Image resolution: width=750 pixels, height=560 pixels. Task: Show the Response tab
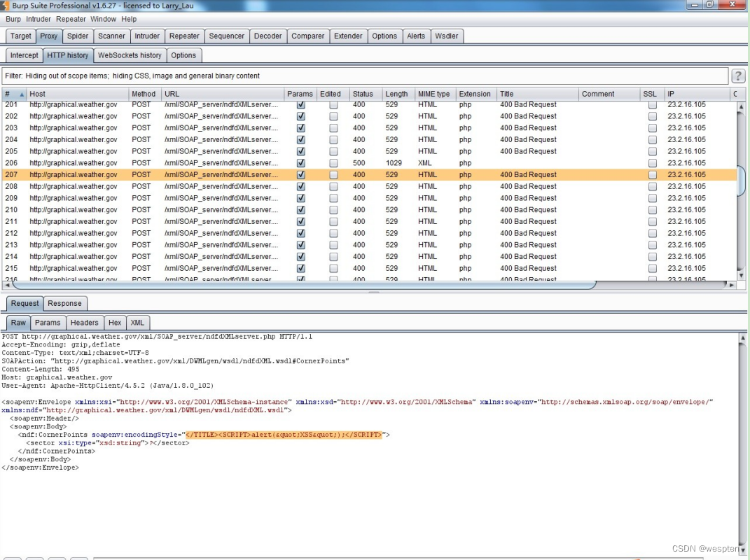click(64, 304)
